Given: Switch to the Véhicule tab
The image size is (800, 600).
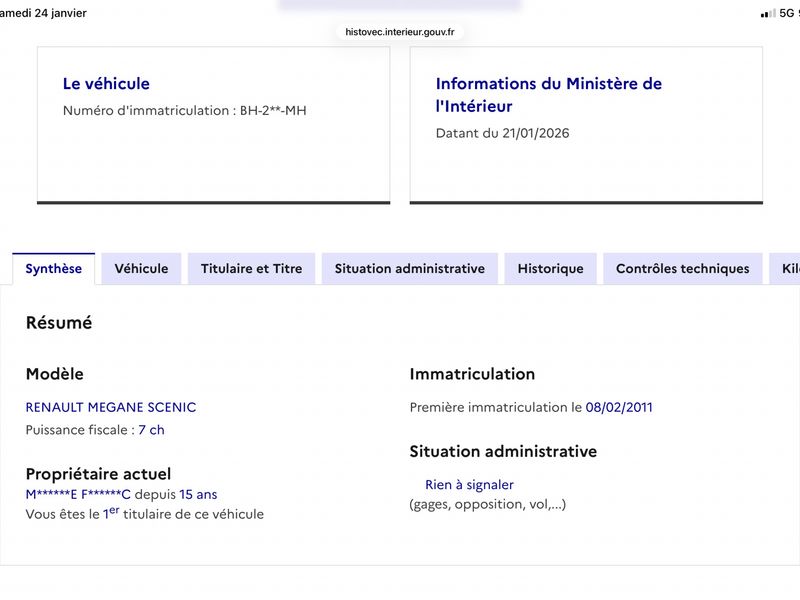Looking at the screenshot, I should tap(141, 269).
